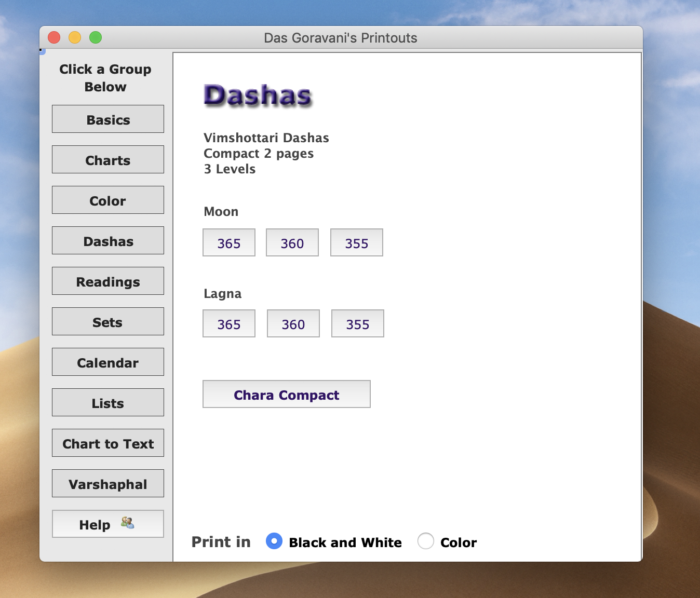The height and width of the screenshot is (598, 700).
Task: Select Moon 355 day dasha
Action: (x=357, y=243)
